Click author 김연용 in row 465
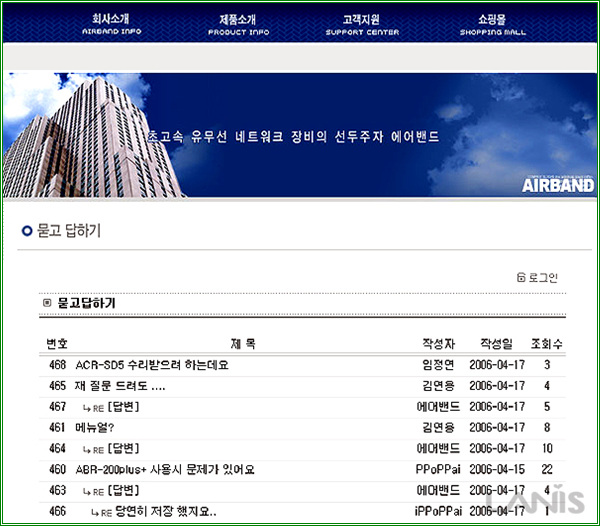The image size is (600, 526). pyautogui.click(x=438, y=386)
